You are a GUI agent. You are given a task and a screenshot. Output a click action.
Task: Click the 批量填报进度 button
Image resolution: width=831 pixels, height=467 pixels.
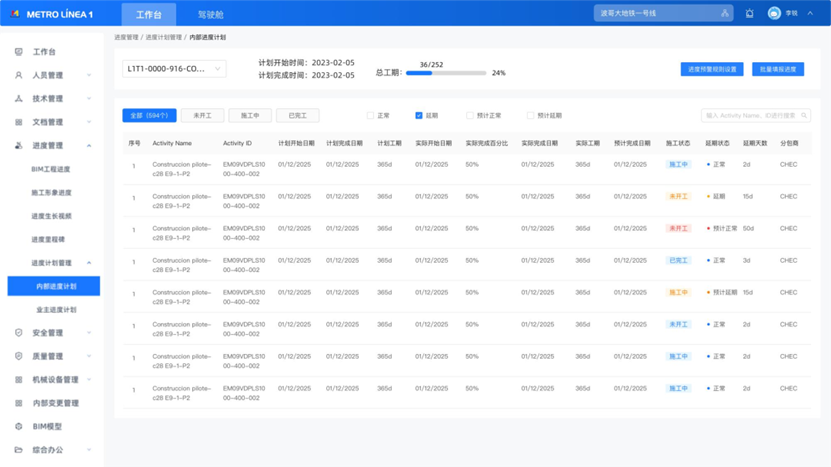click(778, 69)
